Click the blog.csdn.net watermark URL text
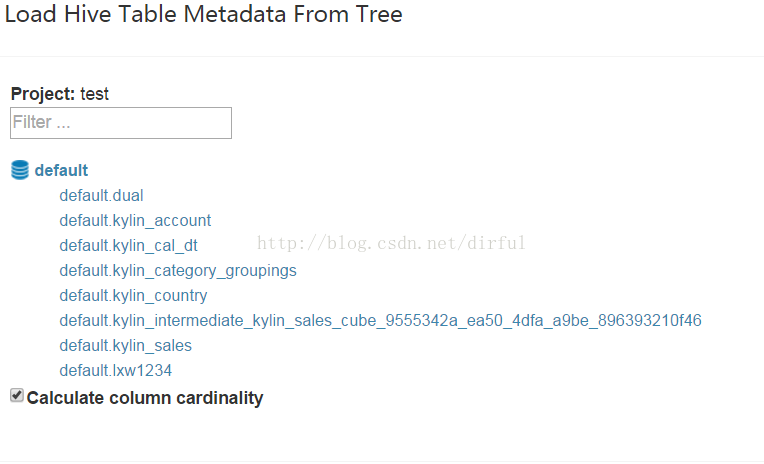The image size is (764, 464). point(391,243)
